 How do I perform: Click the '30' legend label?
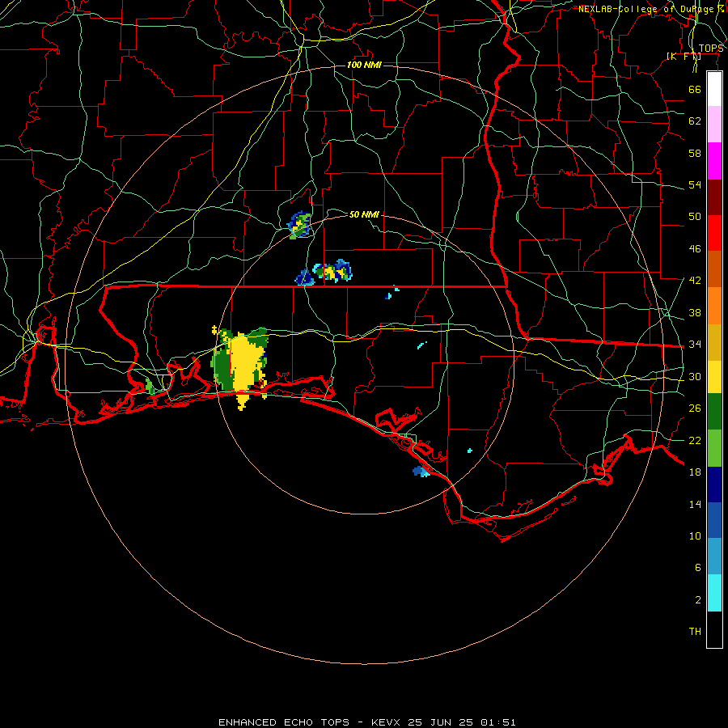coord(695,376)
